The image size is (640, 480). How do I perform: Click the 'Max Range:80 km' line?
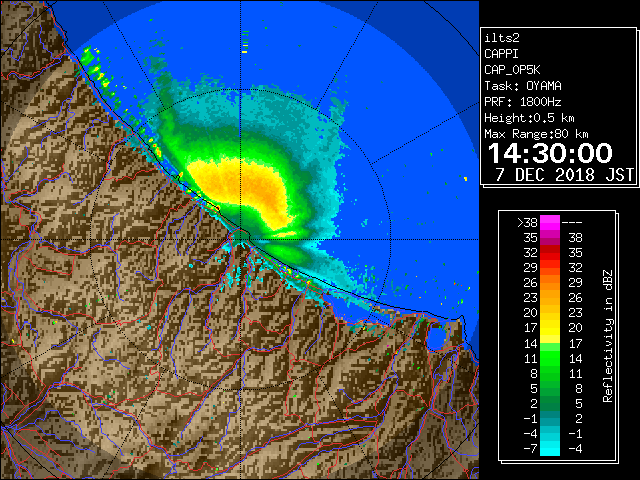point(536,134)
